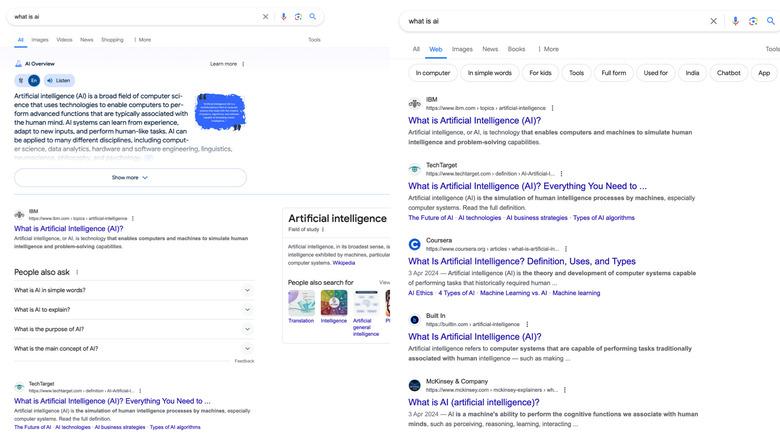Open Wikipedia link in knowledge panel
The image size is (780, 438).
[344, 263]
